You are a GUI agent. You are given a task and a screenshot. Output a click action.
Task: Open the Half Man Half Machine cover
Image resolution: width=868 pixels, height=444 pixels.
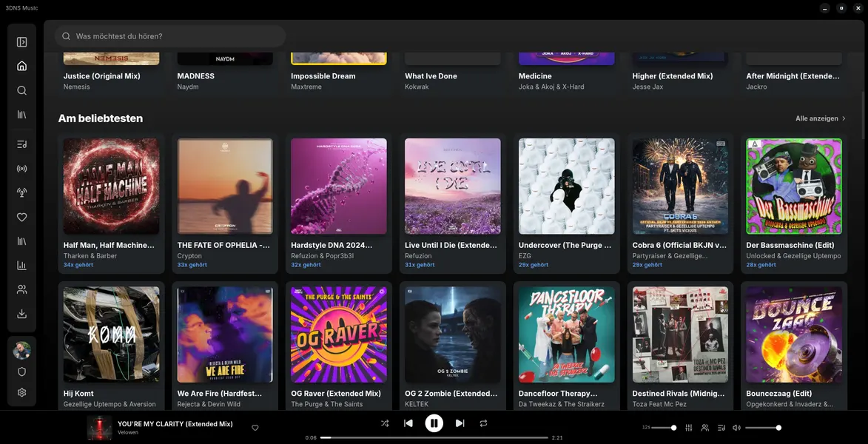click(x=111, y=186)
